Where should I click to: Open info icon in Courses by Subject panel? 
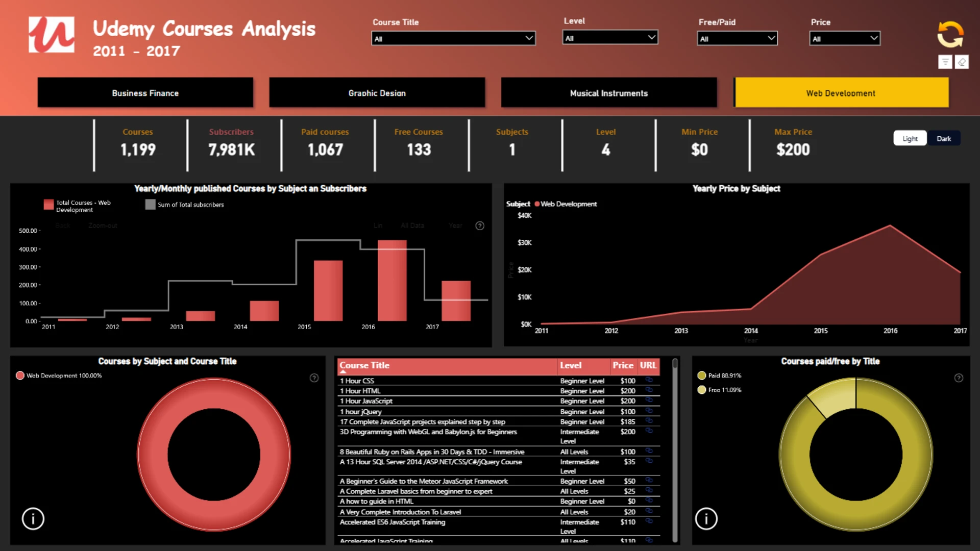pos(33,519)
